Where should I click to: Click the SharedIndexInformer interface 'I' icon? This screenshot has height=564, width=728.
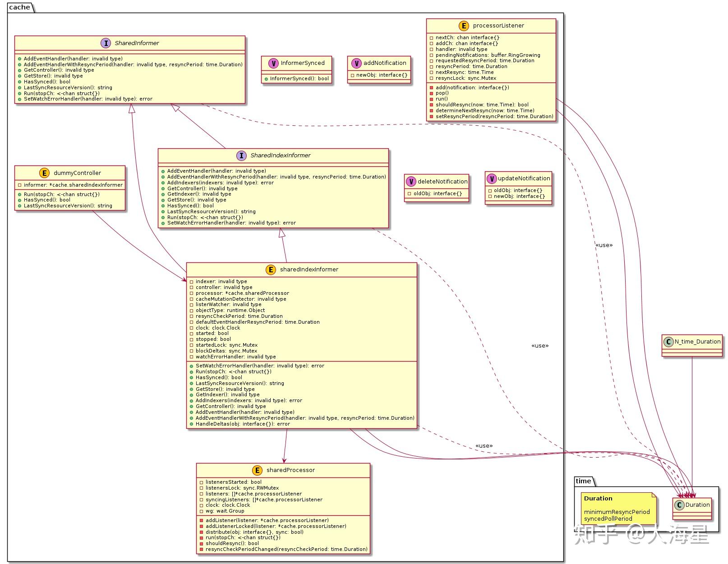click(x=241, y=156)
